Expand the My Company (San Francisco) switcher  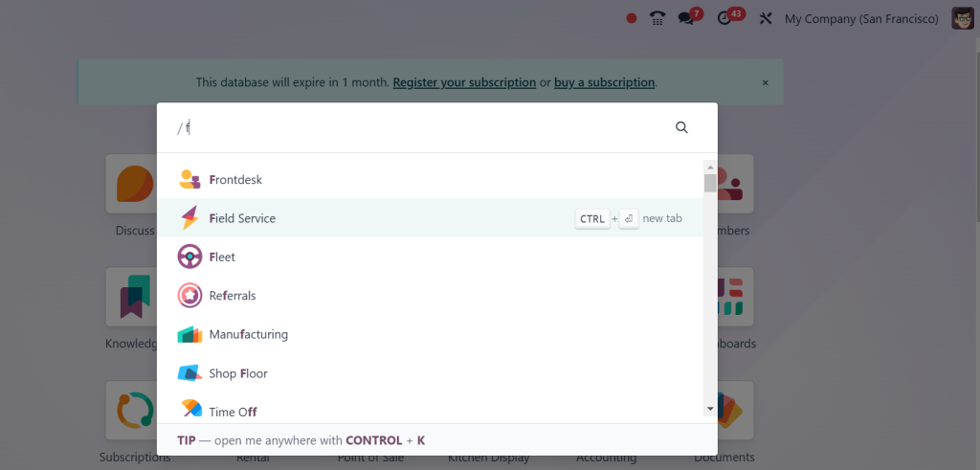click(x=861, y=19)
